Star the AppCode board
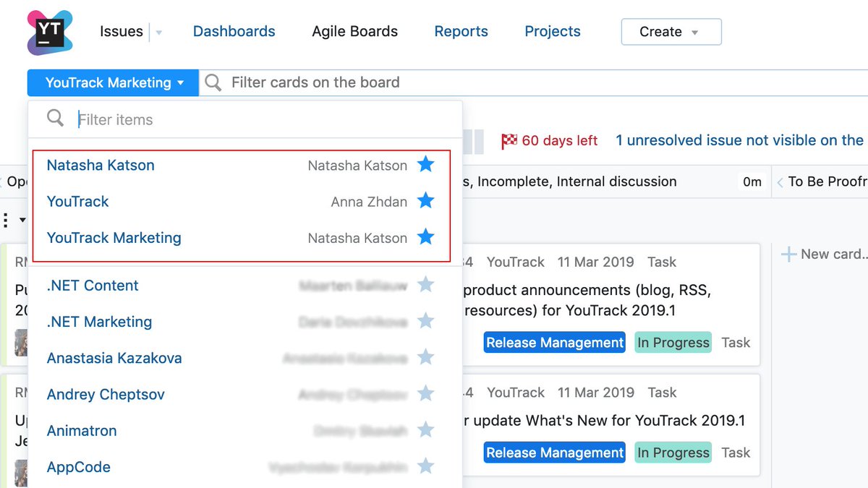The height and width of the screenshot is (488, 868). [x=426, y=466]
